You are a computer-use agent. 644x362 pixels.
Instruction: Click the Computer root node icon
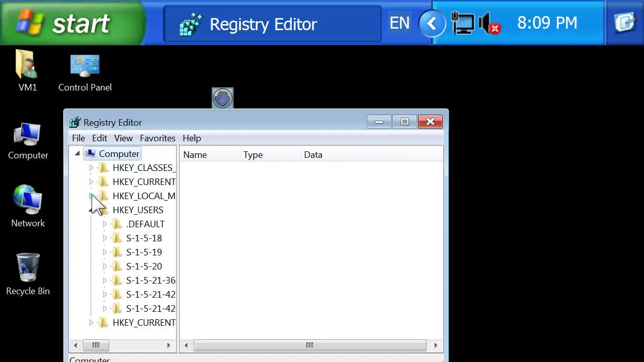click(90, 154)
